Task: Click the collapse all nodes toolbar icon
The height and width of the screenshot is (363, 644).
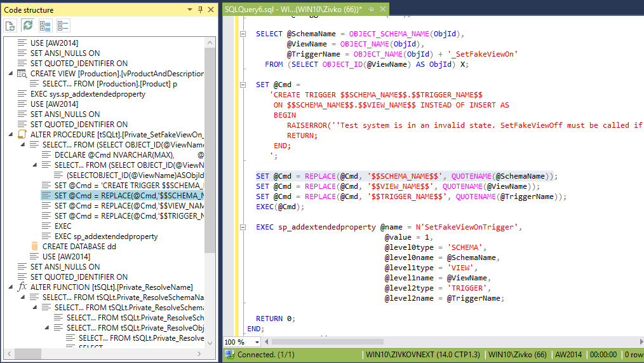Action: tap(63, 26)
